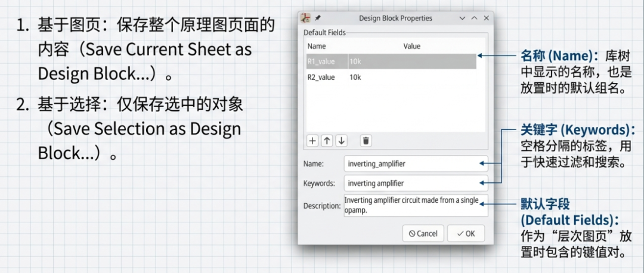Select the R2_value field name cell
The image size is (644, 273).
(327, 77)
